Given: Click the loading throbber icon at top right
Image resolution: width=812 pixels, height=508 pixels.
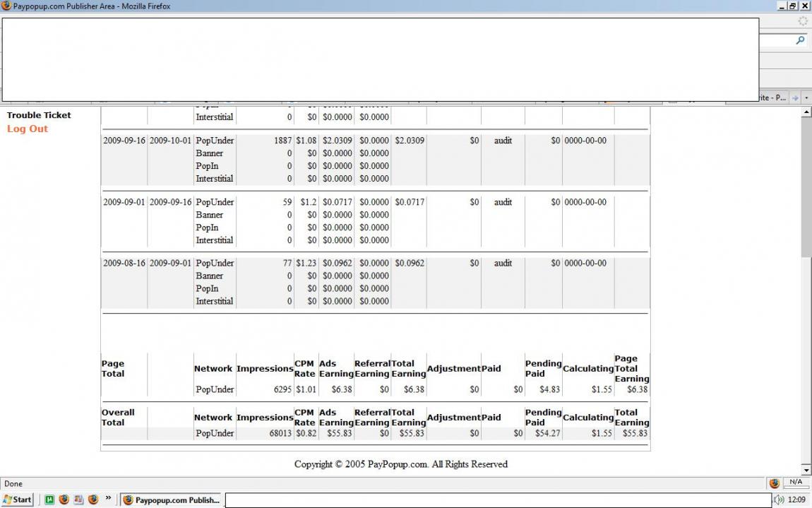Looking at the screenshot, I should click(x=803, y=21).
